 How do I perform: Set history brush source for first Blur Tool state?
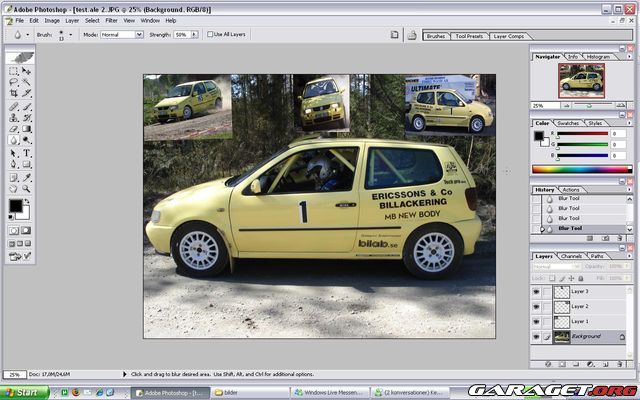536,199
